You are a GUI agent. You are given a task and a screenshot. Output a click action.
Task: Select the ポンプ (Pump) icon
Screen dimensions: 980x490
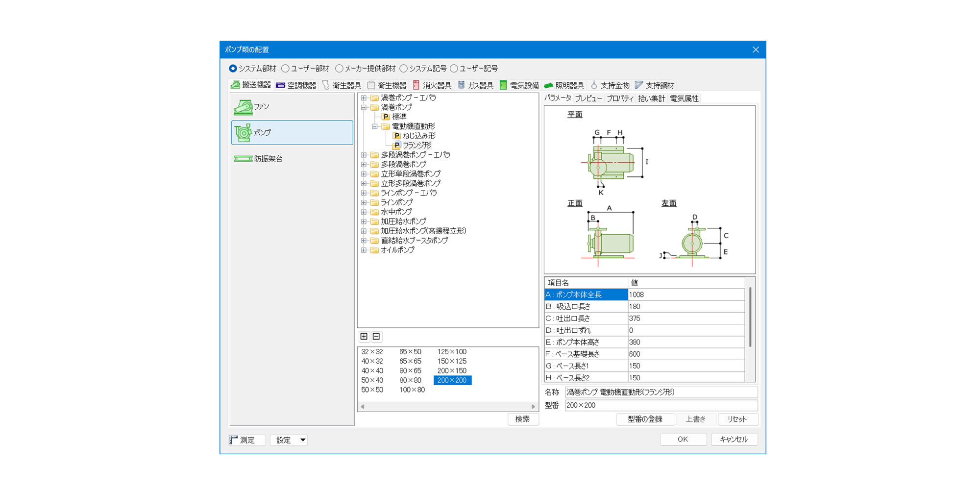pos(243,133)
